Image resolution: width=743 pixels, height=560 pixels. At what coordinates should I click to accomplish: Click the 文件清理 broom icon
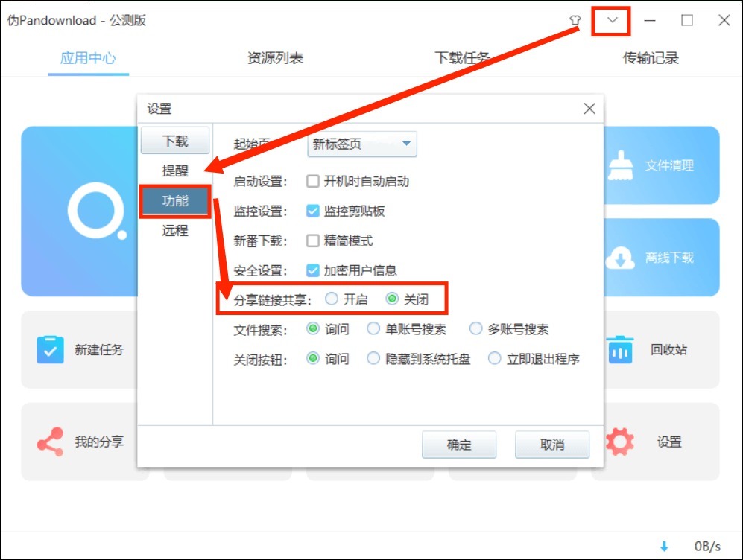pos(617,165)
